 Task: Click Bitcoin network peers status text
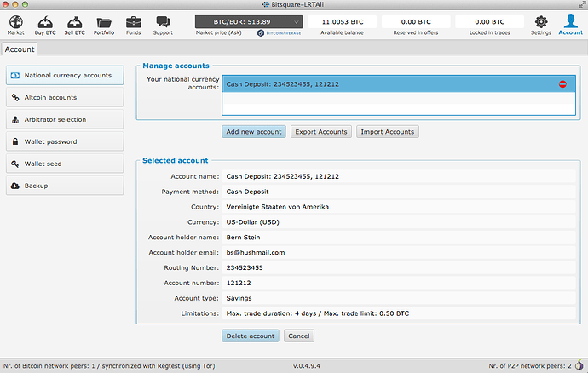tap(109, 366)
